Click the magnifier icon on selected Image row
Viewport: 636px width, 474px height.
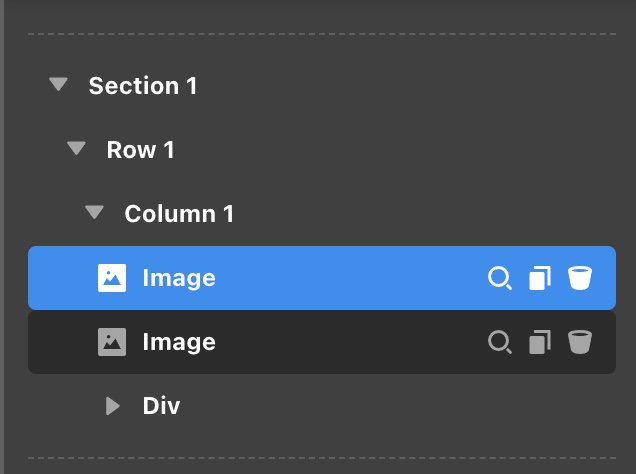(500, 278)
